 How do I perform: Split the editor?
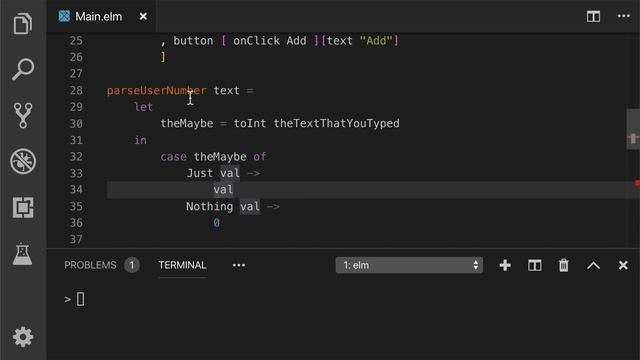click(x=593, y=16)
